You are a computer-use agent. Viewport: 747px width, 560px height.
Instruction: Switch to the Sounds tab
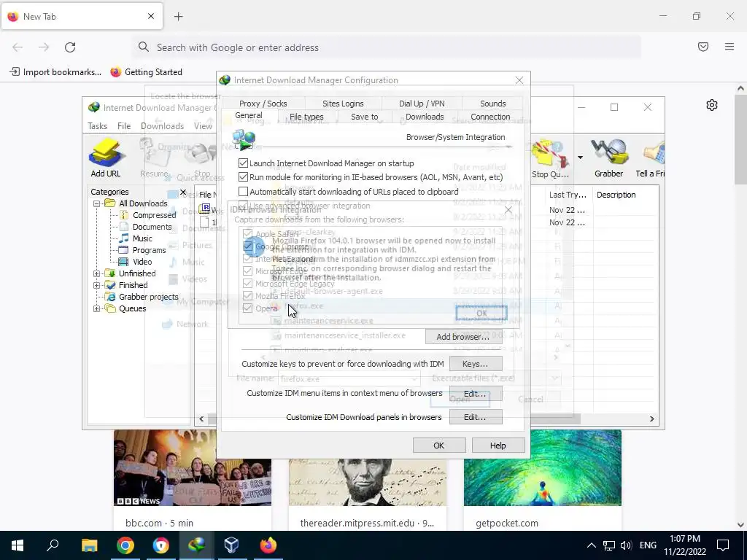tap(492, 104)
